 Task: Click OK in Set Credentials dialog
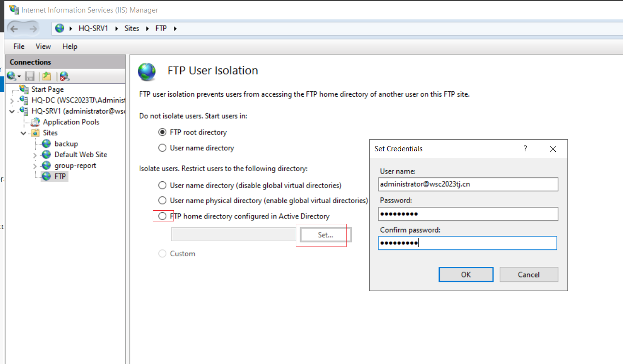(x=466, y=275)
